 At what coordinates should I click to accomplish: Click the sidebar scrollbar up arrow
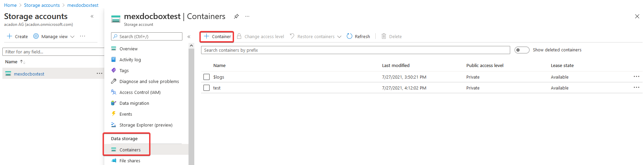pos(191,46)
